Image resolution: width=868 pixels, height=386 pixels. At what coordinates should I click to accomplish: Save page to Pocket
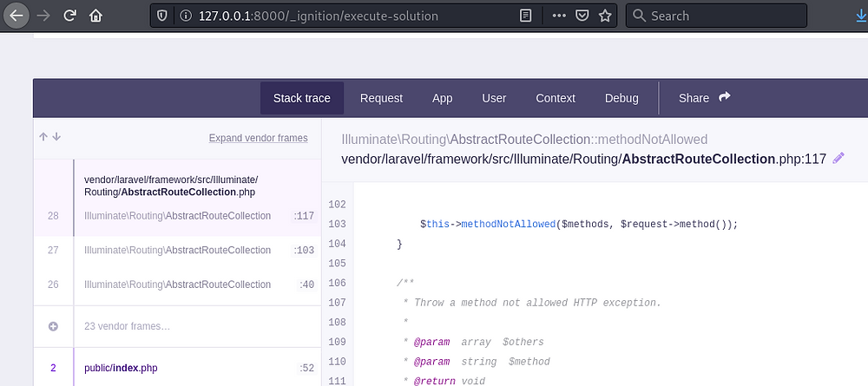582,16
